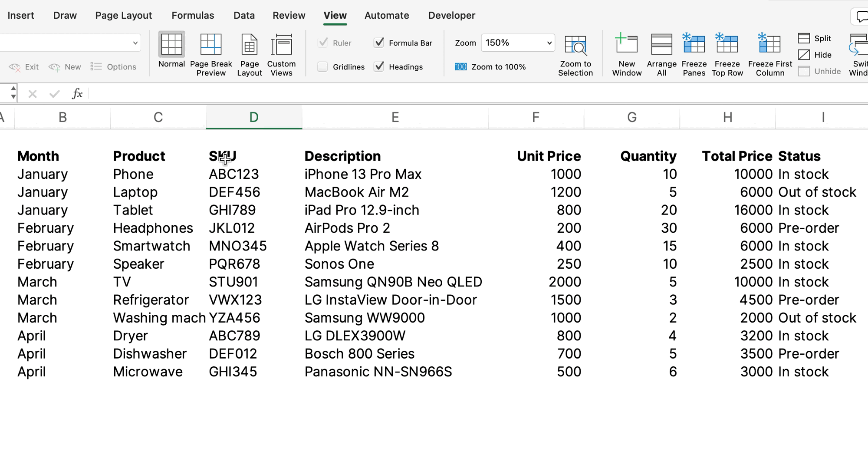
Task: Uncheck the Formula Bar checkbox
Action: 379,43
